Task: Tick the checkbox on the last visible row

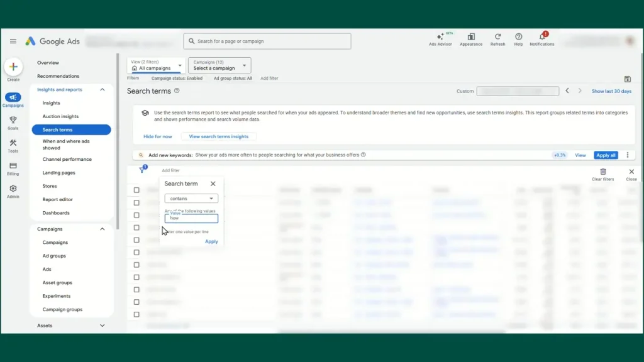Action: (x=136, y=314)
